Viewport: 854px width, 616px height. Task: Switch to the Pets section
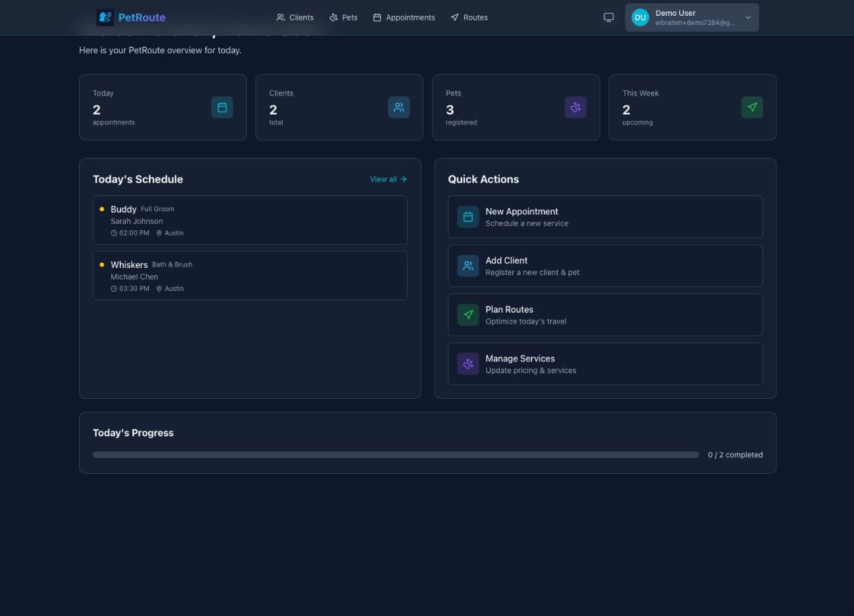coord(343,17)
